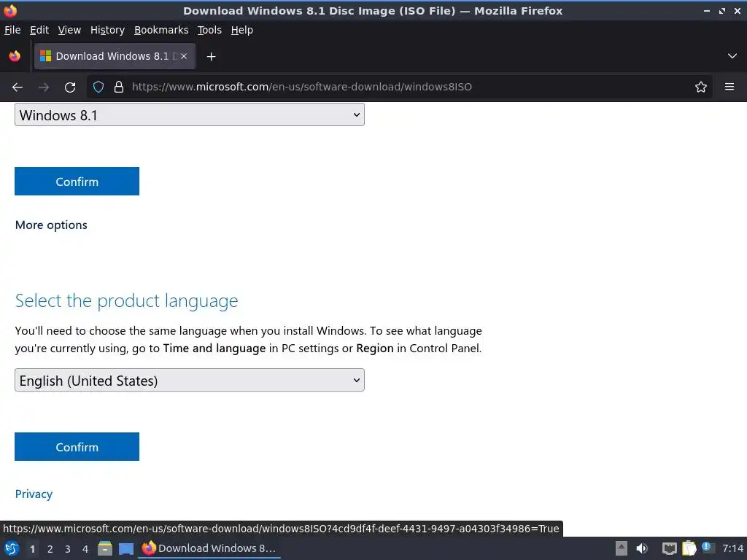Reload the current page

point(70,87)
